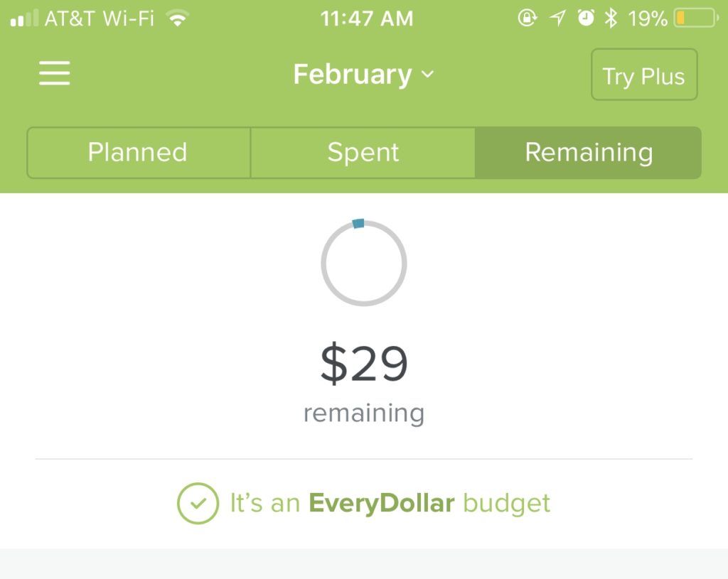Expand the February month dropdown chevron
Viewport: 728px width, 579px height.
tap(427, 74)
